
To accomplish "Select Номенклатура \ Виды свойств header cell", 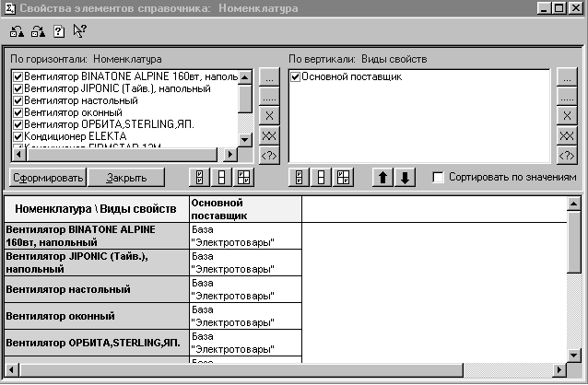I will pos(97,209).
